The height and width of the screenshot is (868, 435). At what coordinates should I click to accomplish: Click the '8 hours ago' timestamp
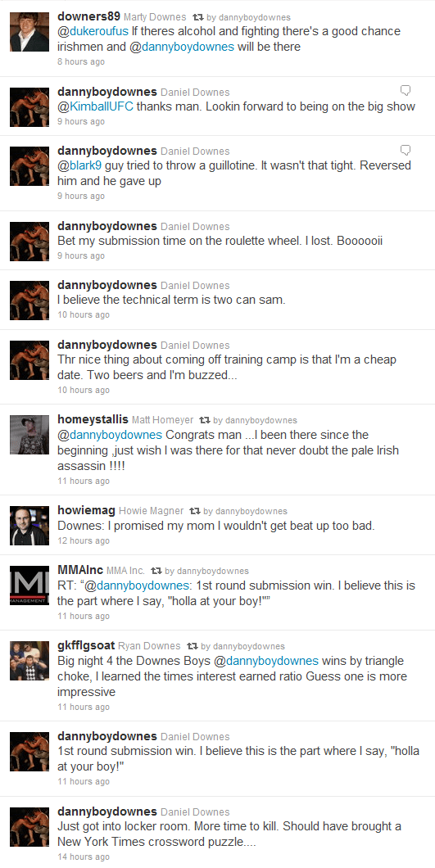81,61
